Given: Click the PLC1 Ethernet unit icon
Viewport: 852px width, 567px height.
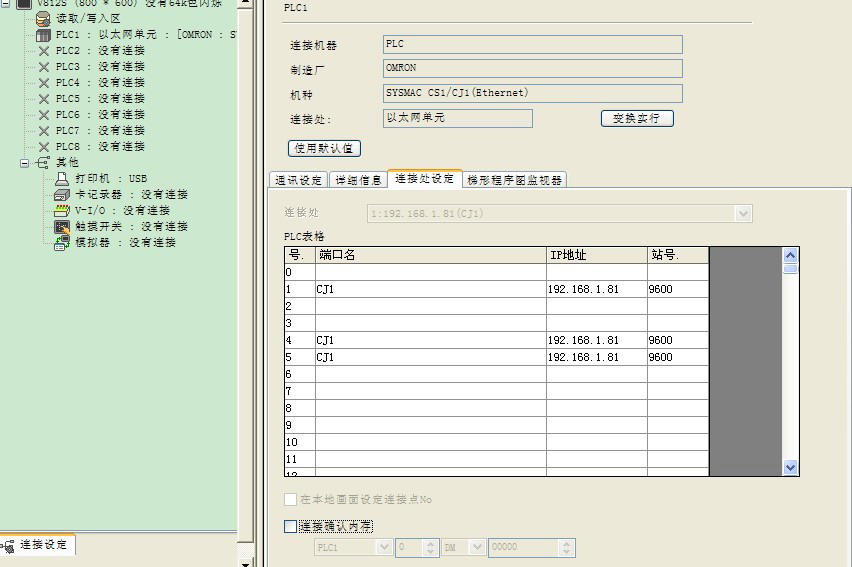Looking at the screenshot, I should pyautogui.click(x=43, y=34).
